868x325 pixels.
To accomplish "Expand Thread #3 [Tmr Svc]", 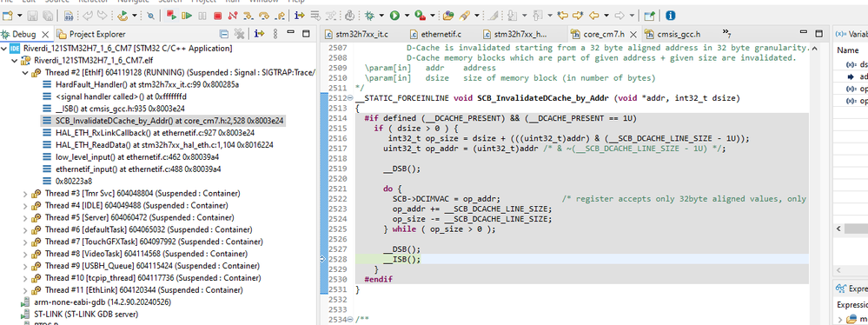I will coord(25,193).
